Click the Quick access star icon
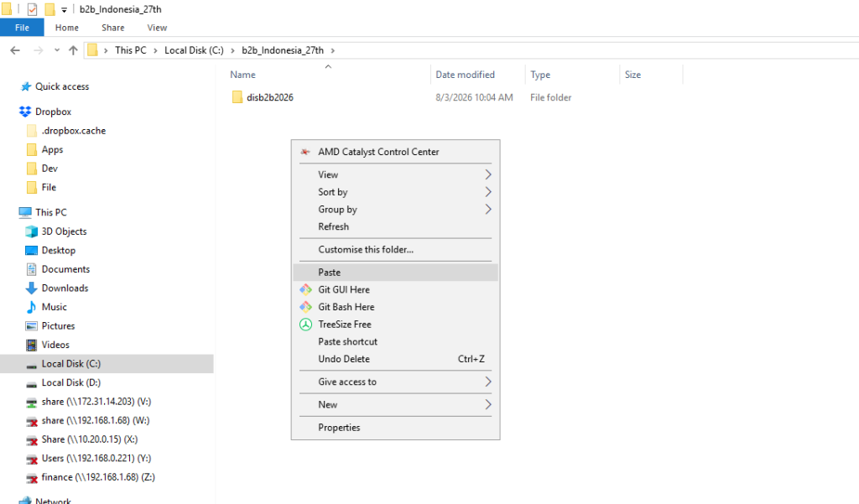Viewport: 859px width, 504px height. (x=25, y=86)
